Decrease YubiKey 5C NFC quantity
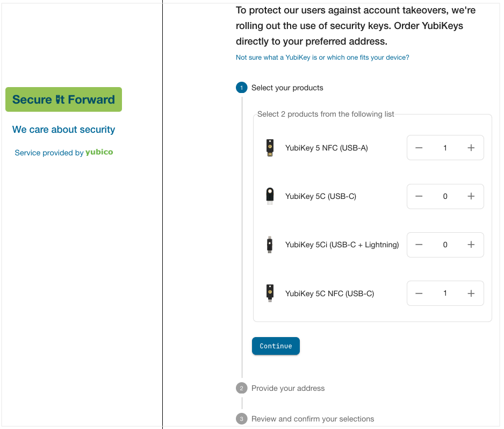This screenshot has height=429, width=504. coord(419,294)
